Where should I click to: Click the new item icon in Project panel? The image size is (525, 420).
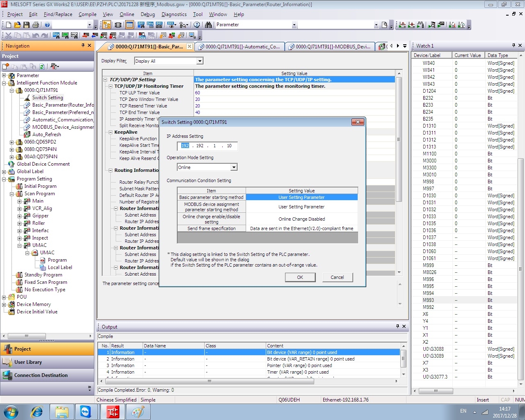[6, 66]
